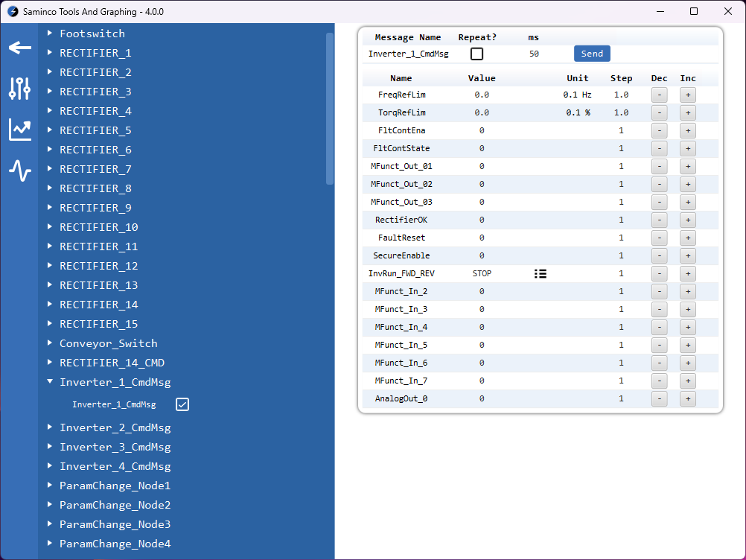
Task: Toggle the Repeat checkbox for Inverter_1_CmdMsg
Action: click(x=476, y=54)
